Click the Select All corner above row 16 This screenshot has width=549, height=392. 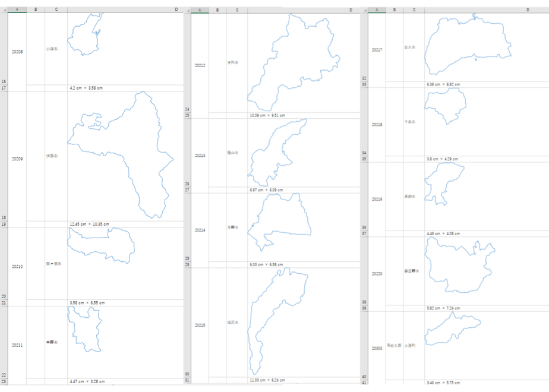coord(4,10)
